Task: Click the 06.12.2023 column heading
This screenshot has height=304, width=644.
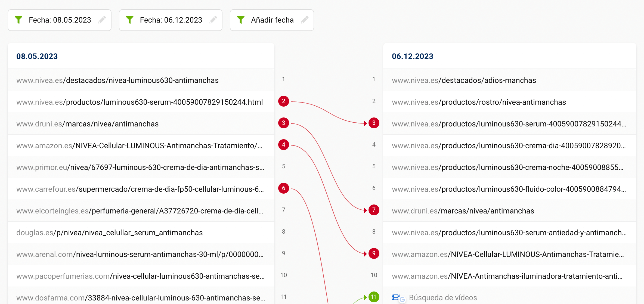Action: pyautogui.click(x=413, y=56)
